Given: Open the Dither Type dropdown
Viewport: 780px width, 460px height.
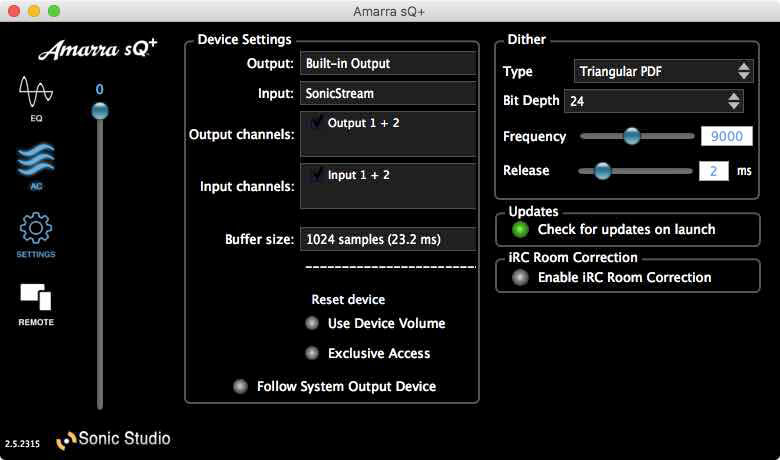Looking at the screenshot, I should pyautogui.click(x=663, y=71).
